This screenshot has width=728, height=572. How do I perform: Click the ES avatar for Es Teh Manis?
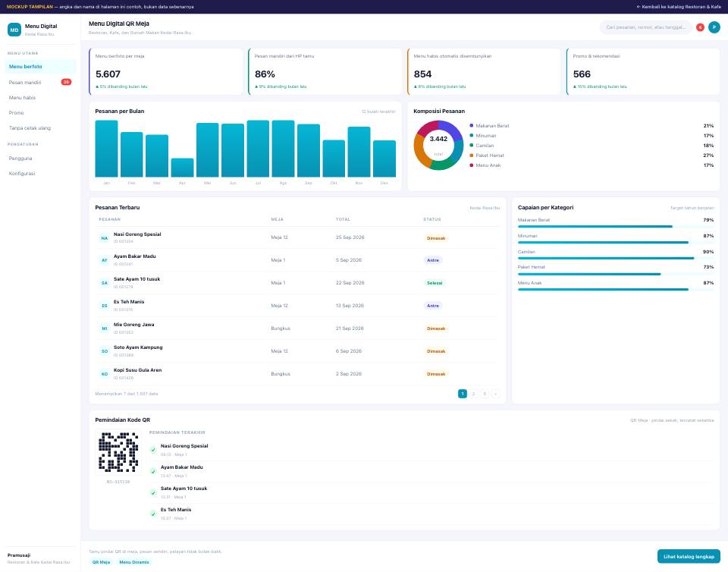coord(105,306)
